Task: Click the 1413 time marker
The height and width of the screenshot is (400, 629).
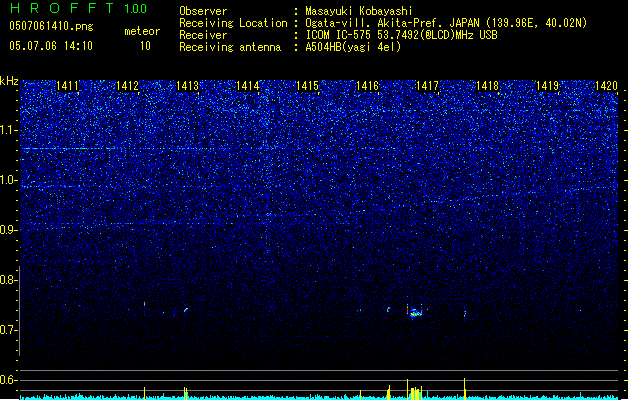Action: 187,86
